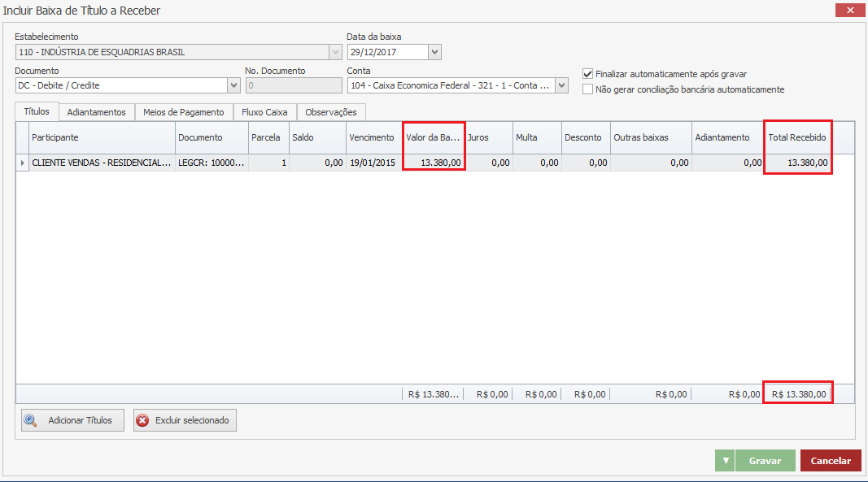Click the Cancelar button
Viewport: 868px width, 482px height.
(830, 461)
